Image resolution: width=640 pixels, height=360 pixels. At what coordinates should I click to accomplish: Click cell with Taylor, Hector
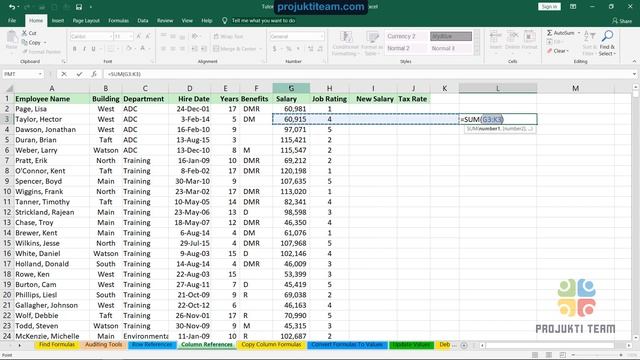click(x=52, y=119)
